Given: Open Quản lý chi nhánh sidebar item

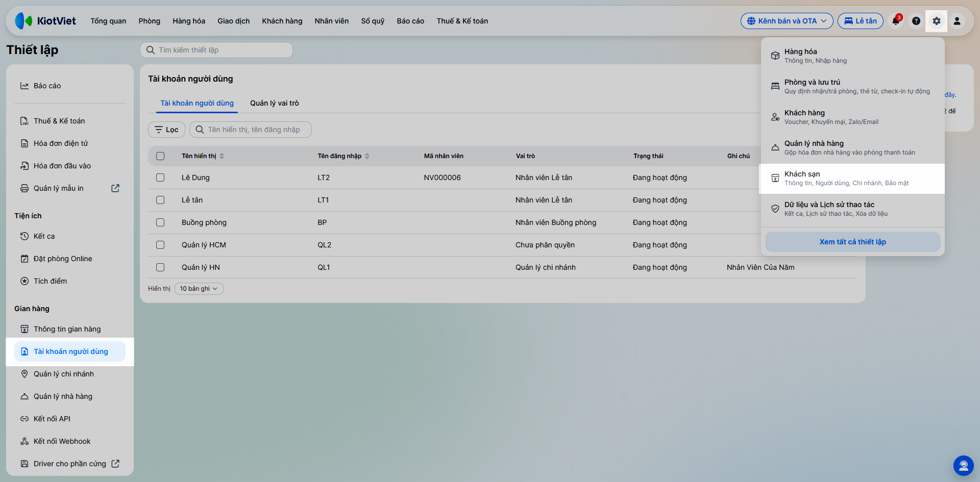Looking at the screenshot, I should (x=70, y=374).
